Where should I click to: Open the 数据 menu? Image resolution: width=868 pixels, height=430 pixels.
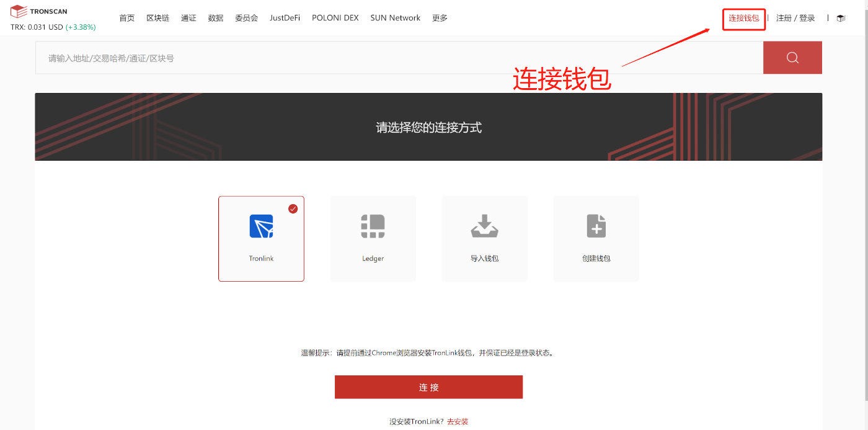click(216, 18)
